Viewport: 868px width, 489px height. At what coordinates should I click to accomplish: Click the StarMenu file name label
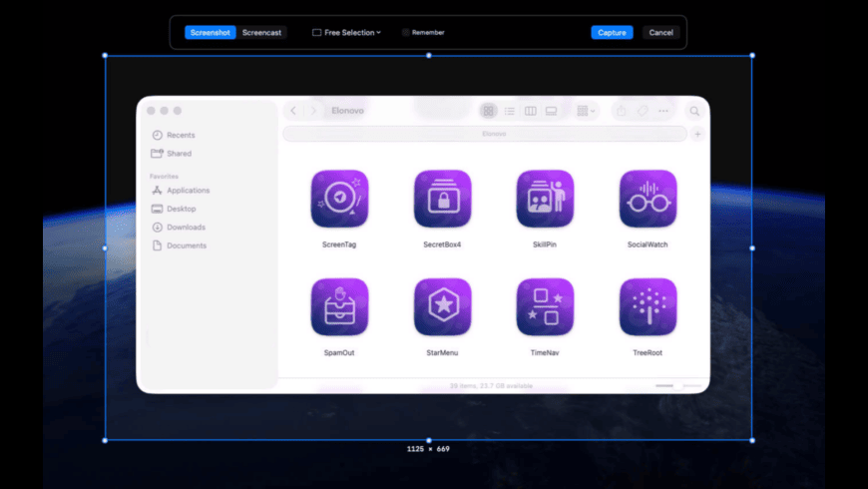[x=442, y=352]
